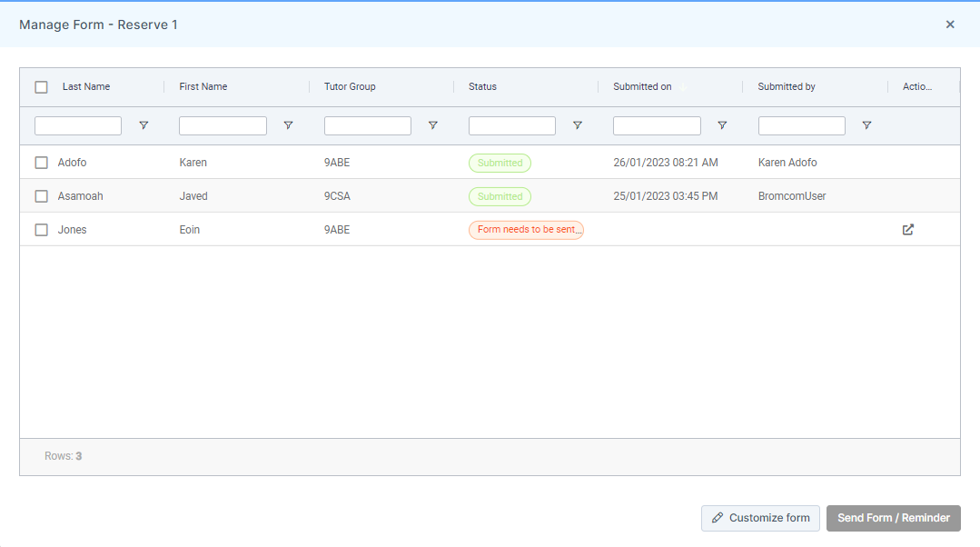This screenshot has width=980, height=547.
Task: Select the checkbox for Adofo
Action: (41, 163)
